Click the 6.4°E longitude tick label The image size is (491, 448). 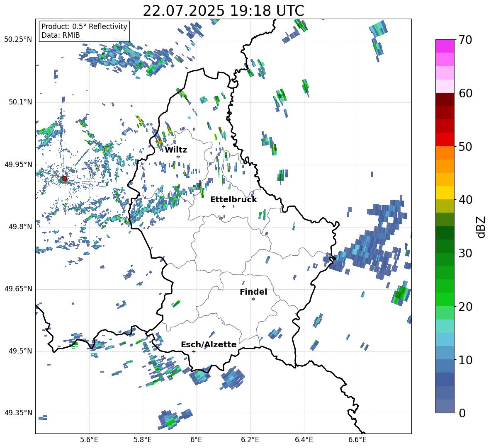[x=304, y=440]
